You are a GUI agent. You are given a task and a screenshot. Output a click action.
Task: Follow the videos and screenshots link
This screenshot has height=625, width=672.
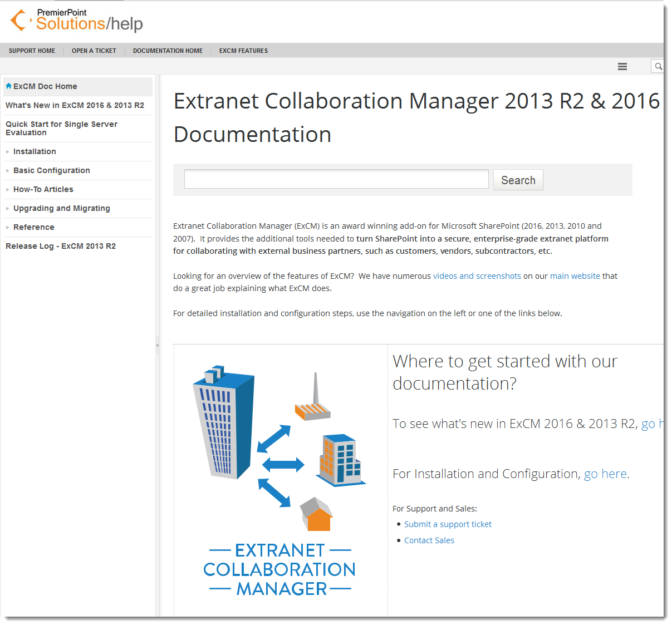click(477, 276)
